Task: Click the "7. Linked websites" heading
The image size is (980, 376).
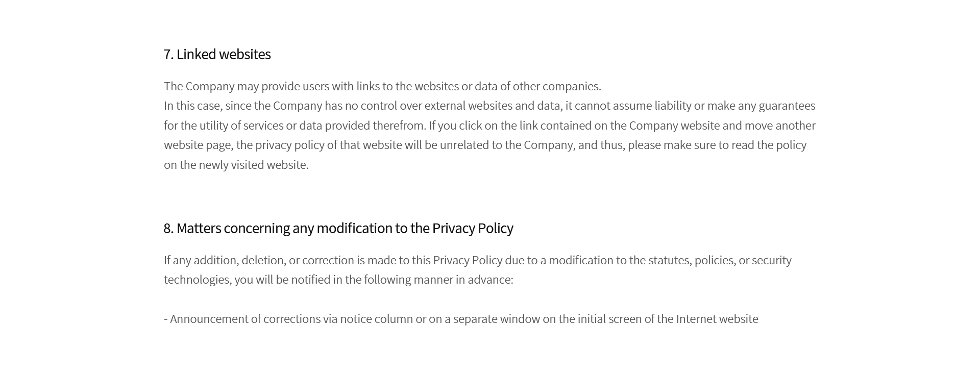Action: click(x=217, y=54)
